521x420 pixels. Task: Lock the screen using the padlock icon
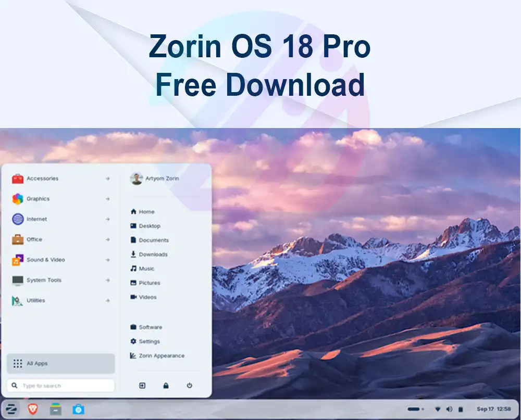165,385
